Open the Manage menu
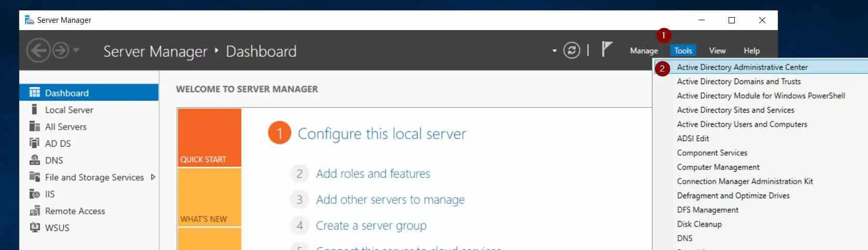 tap(644, 51)
